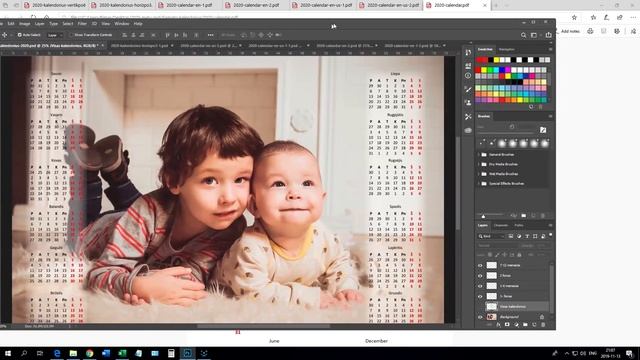This screenshot has height=360, width=640.
Task: Click the Photoshop search magnifier icon
Action: point(523,36)
